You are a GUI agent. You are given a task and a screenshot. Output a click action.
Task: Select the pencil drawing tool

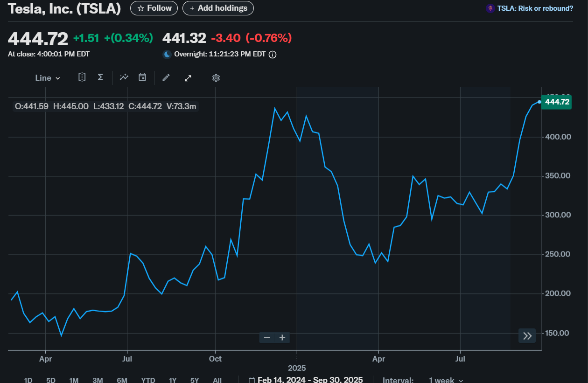[x=166, y=78]
